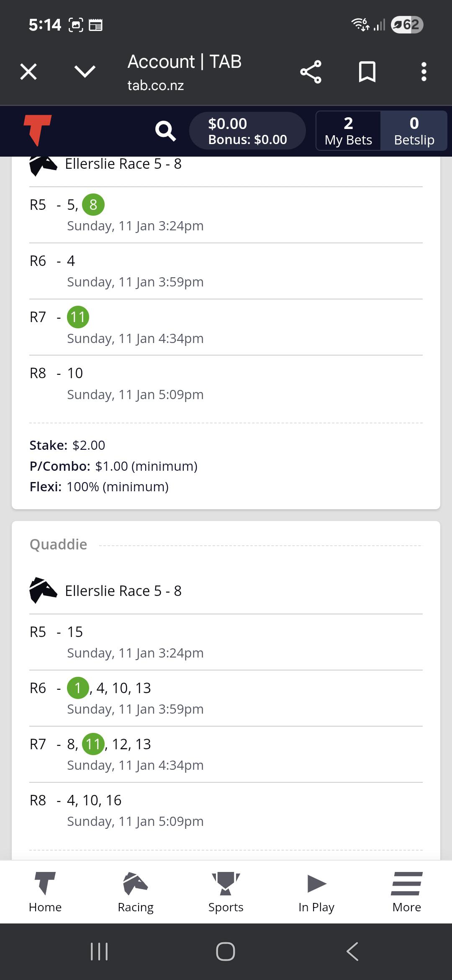The image size is (452, 980).
Task: View My Bets button
Action: [x=348, y=131]
